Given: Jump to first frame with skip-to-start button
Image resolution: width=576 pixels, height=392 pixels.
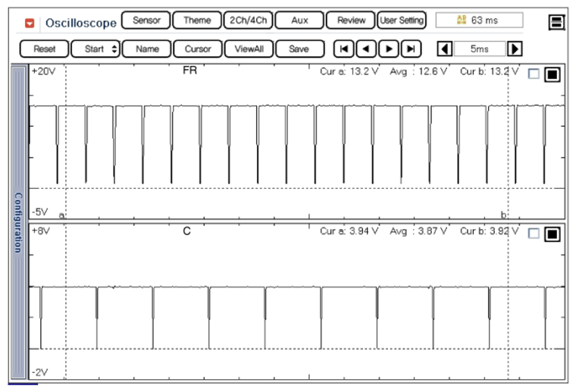Looking at the screenshot, I should tap(344, 49).
